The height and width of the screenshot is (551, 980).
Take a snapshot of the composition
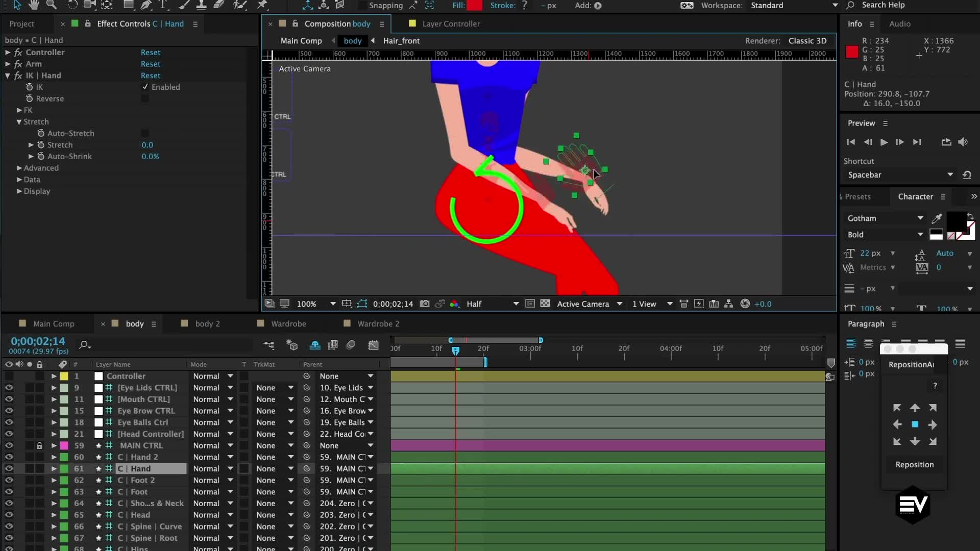(x=424, y=304)
